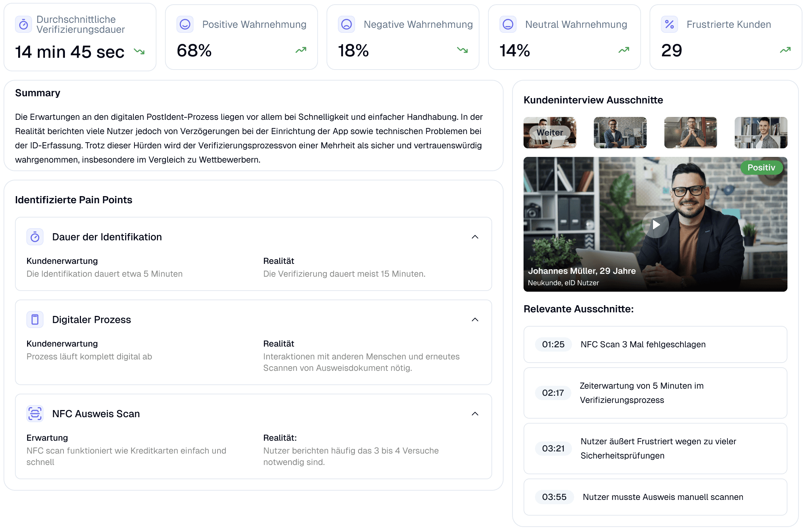
Task: Play the Johannes Müller interview video
Action: [x=655, y=225]
